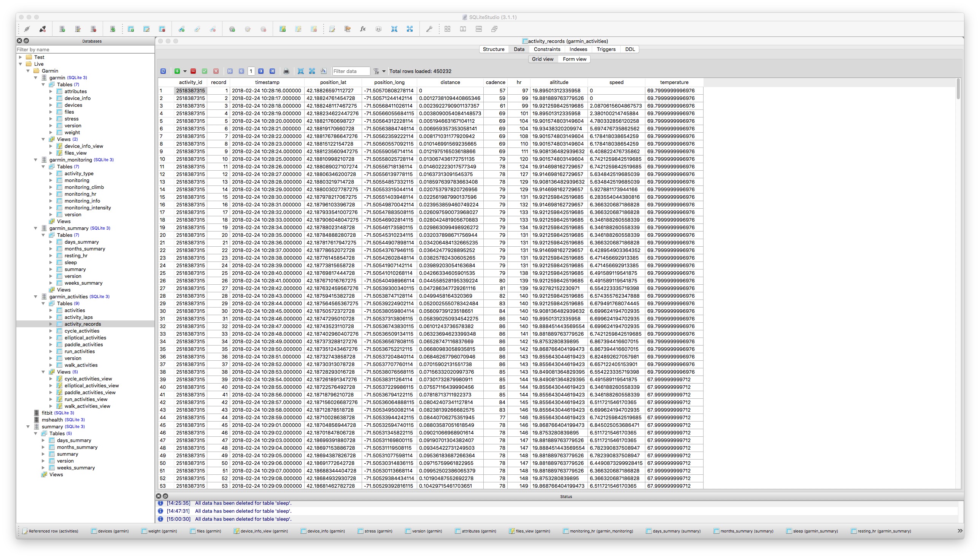Open the configuration wrench icon
This screenshot has height=558, width=980.
[429, 29]
